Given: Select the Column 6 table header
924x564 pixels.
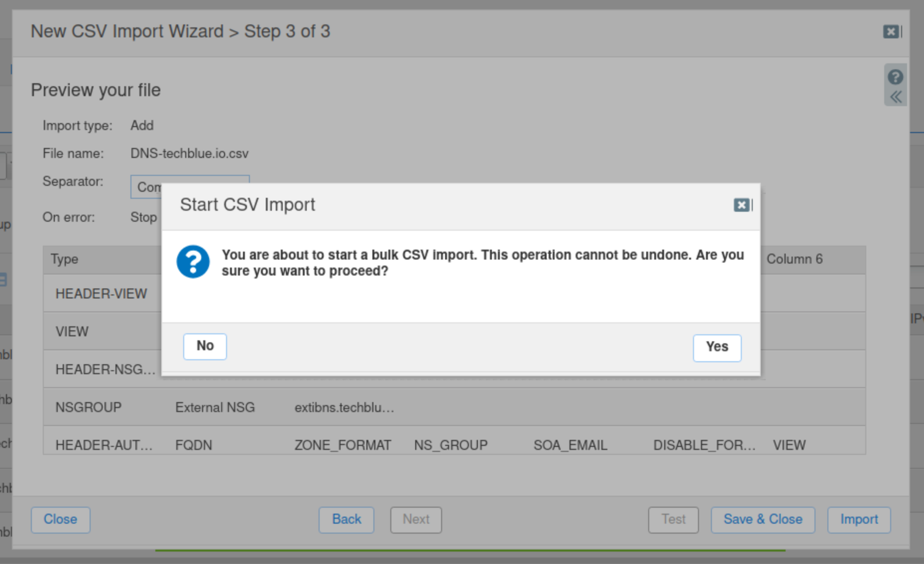Looking at the screenshot, I should (794, 259).
